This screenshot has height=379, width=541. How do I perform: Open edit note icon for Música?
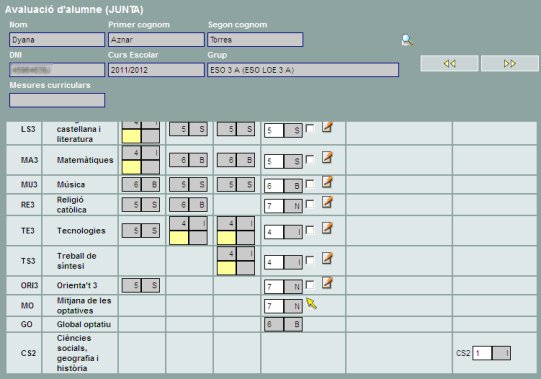pos(327,182)
